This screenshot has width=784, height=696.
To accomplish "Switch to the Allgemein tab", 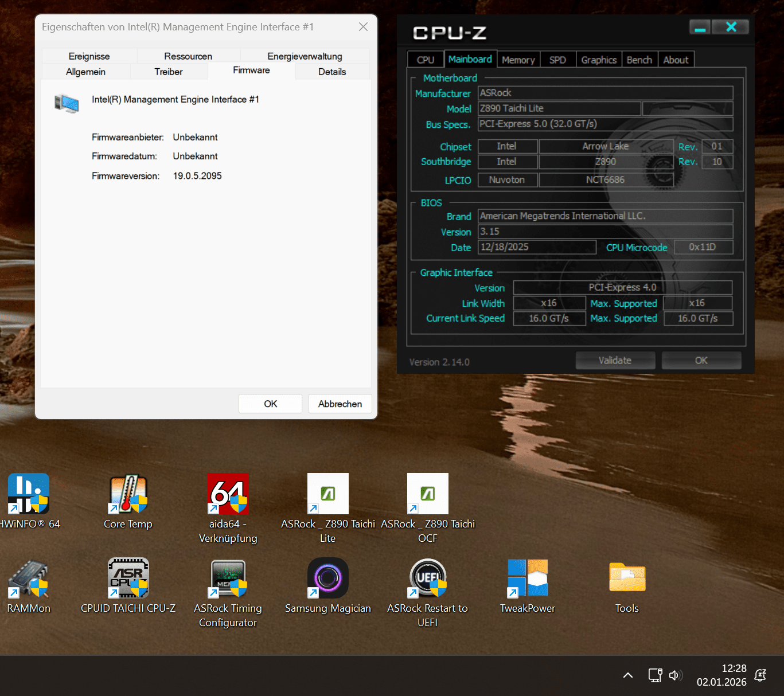I will pyautogui.click(x=86, y=72).
